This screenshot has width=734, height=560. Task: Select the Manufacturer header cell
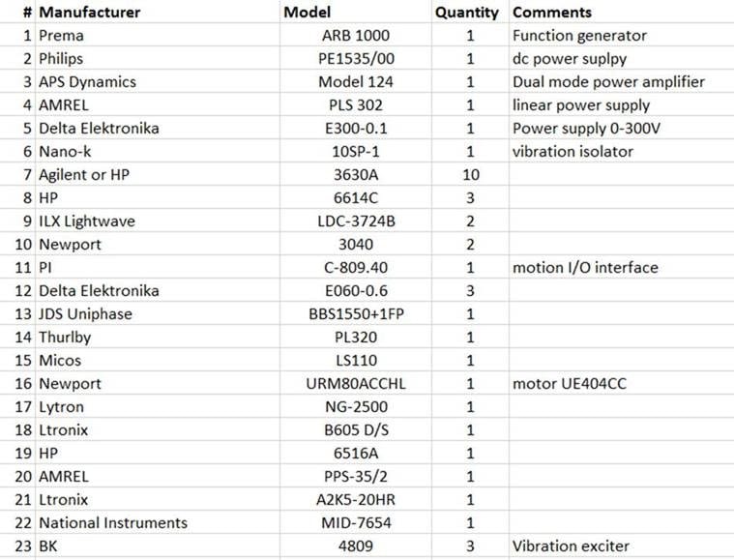(x=158, y=12)
